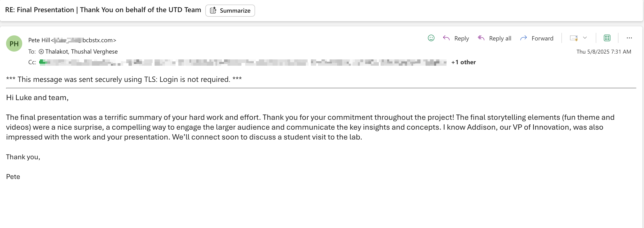Click the PH sender avatar
Viewport: 644px width, 228px height.
tap(14, 43)
